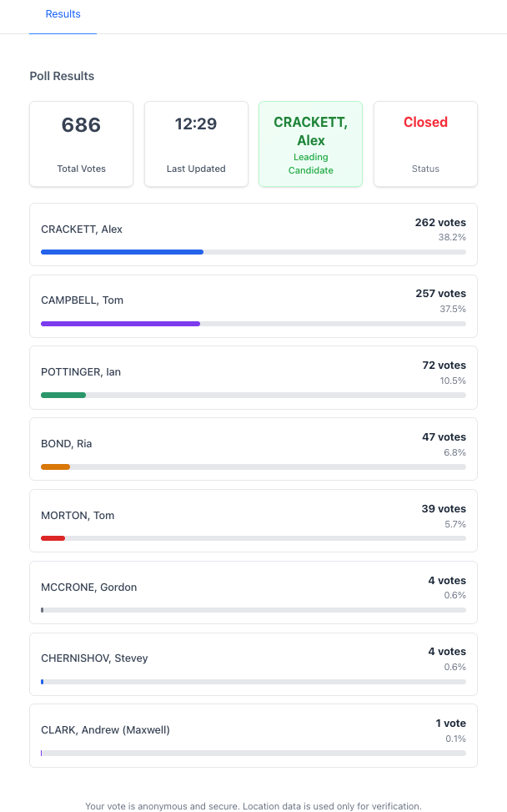
Task: Click the Poll Results heading
Action: (x=62, y=76)
